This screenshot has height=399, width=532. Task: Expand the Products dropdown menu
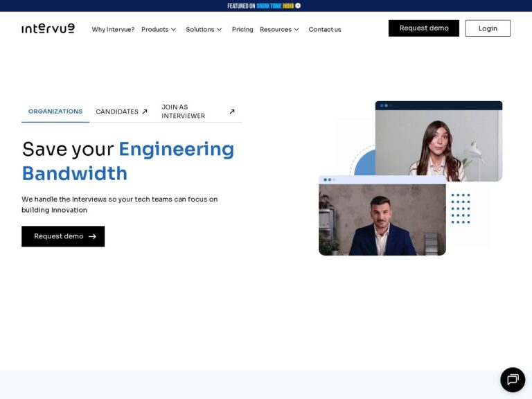coord(159,29)
